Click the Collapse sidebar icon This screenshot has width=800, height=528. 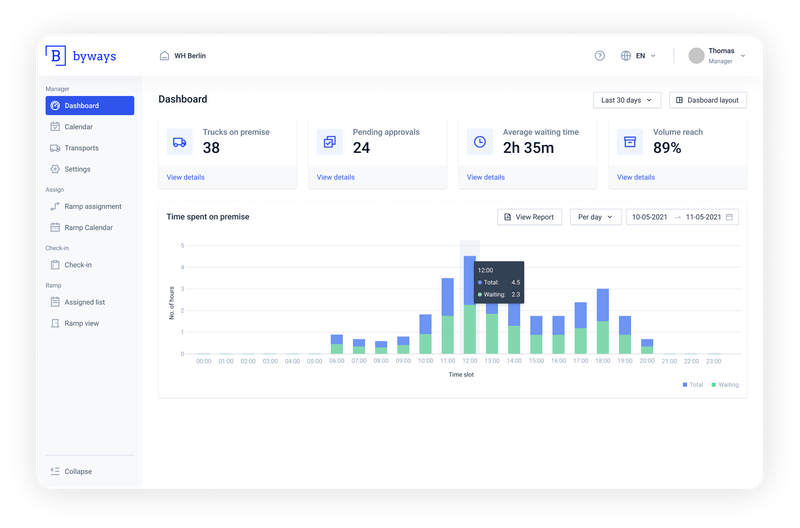coord(55,471)
